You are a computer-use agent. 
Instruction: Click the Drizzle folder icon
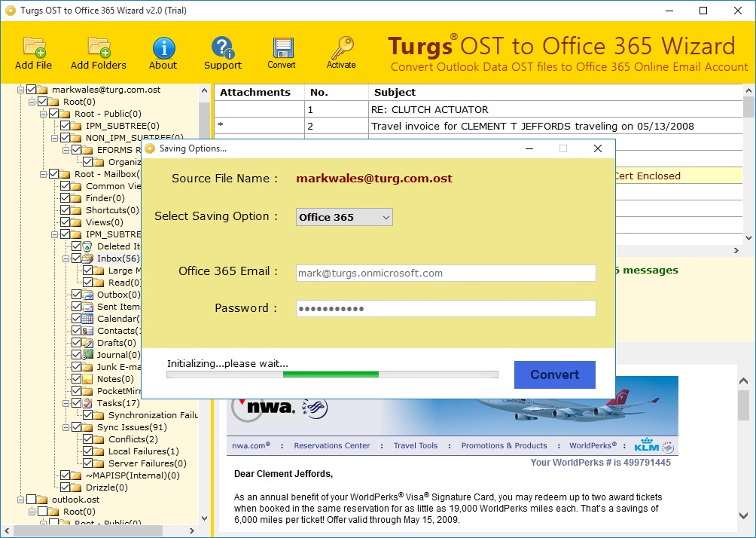coord(76,488)
